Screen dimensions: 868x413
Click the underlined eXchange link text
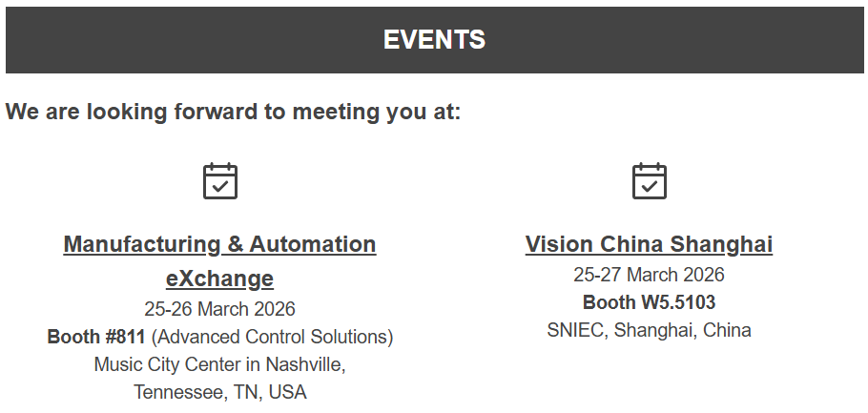pyautogui.click(x=219, y=279)
